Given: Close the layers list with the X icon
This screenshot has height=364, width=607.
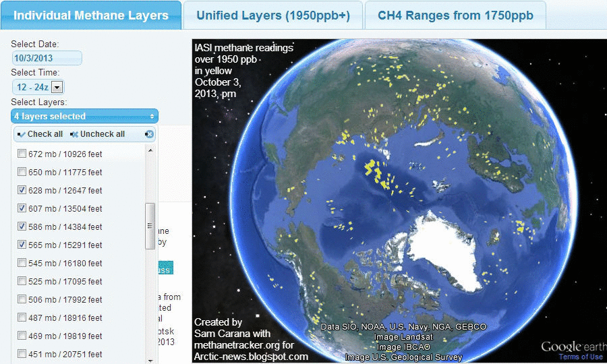Looking at the screenshot, I should click(149, 134).
